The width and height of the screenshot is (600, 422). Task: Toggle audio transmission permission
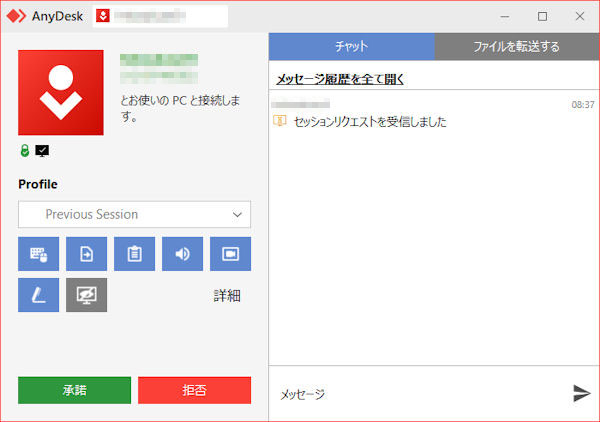(183, 254)
